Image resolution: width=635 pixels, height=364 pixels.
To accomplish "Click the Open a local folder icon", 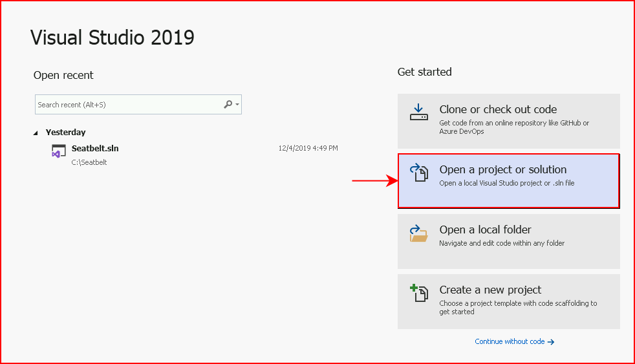I will 419,233.
